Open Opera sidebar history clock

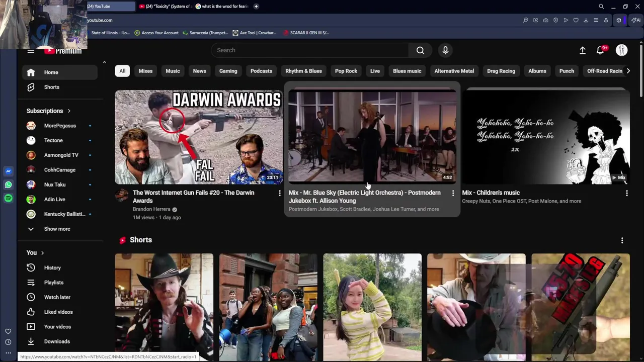pos(8,342)
